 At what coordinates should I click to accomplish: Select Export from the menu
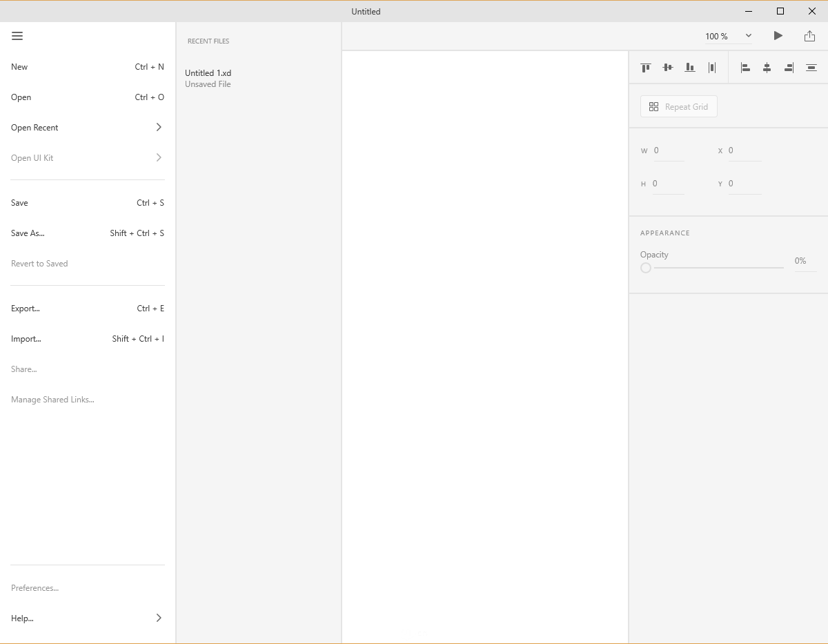pos(25,308)
